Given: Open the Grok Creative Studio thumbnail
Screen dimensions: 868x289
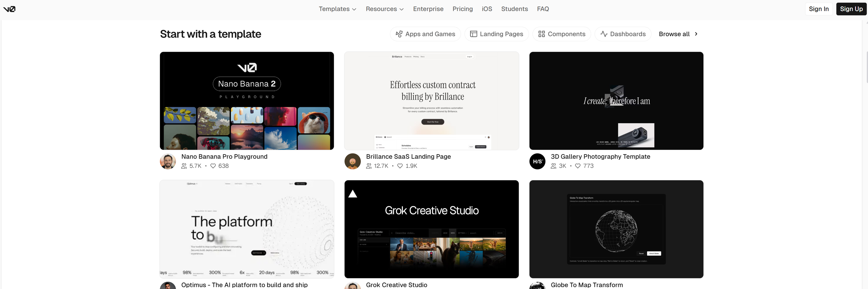Looking at the screenshot, I should (431, 229).
